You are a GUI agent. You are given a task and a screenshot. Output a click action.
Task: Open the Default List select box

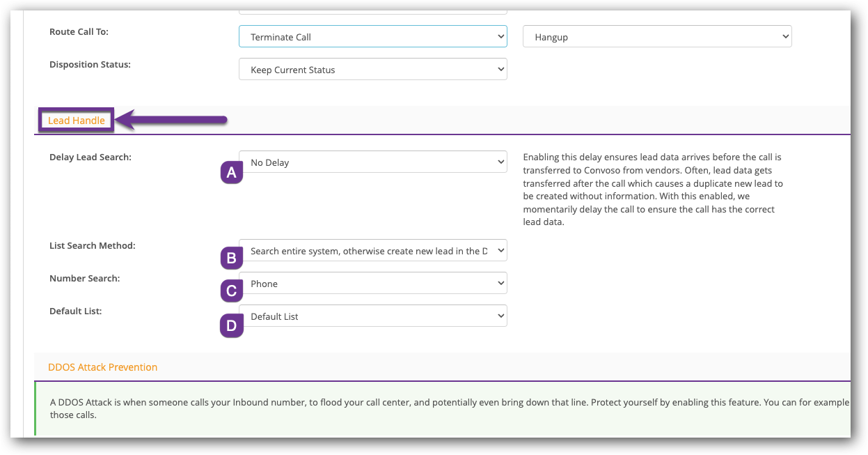click(372, 316)
